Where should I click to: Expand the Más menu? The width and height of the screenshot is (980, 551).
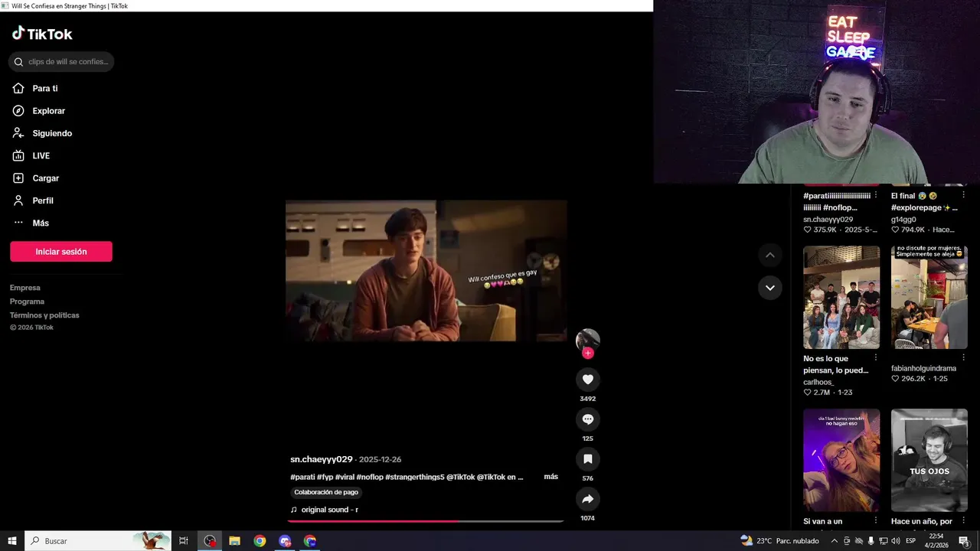31,223
